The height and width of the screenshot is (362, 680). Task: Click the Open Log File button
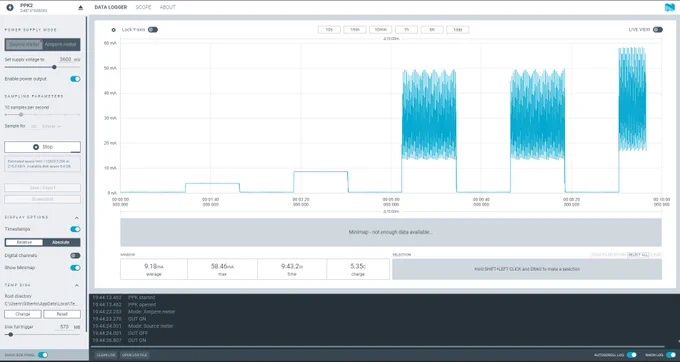tap(134, 355)
